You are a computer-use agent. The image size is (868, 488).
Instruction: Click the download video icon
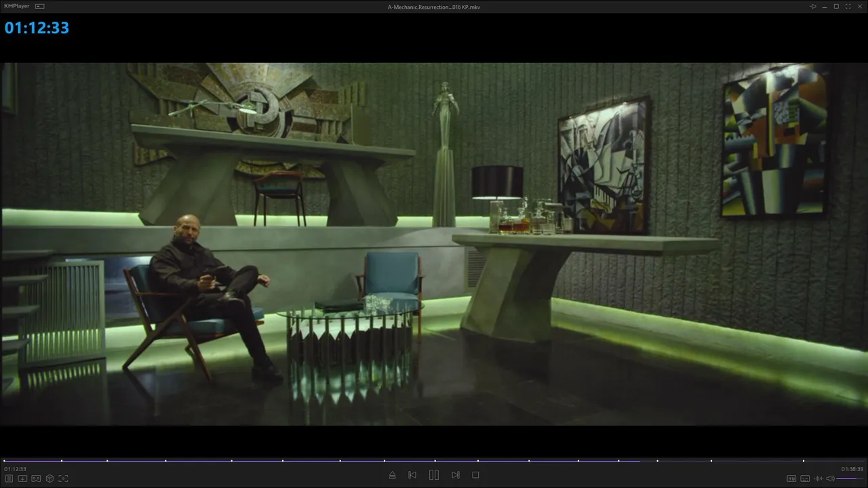(22, 479)
